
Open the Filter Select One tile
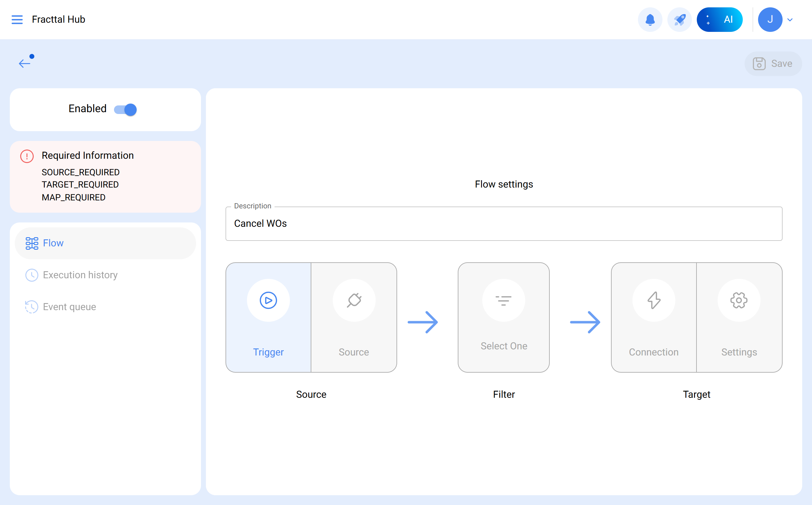503,317
